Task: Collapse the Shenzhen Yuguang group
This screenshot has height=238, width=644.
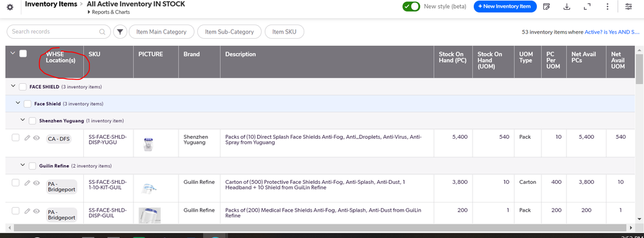Action: (23, 120)
